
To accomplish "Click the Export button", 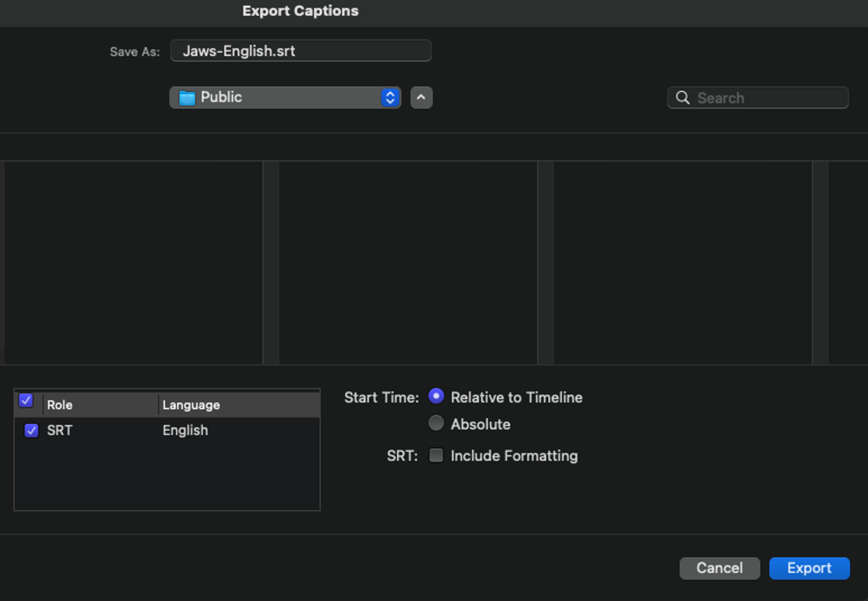I will coord(809,568).
